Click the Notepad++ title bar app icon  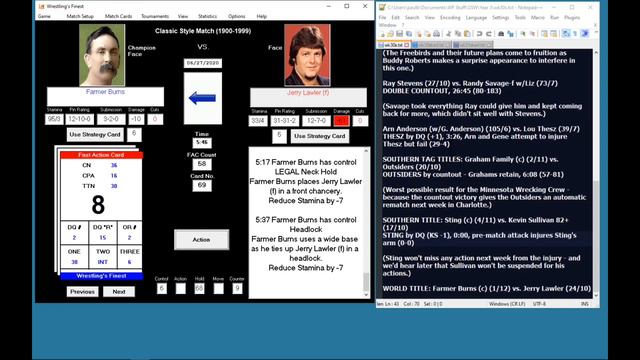(x=382, y=7)
